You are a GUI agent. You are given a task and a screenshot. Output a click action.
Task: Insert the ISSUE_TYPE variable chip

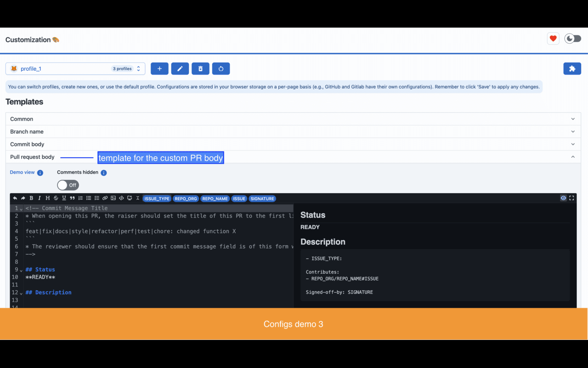[x=157, y=198]
